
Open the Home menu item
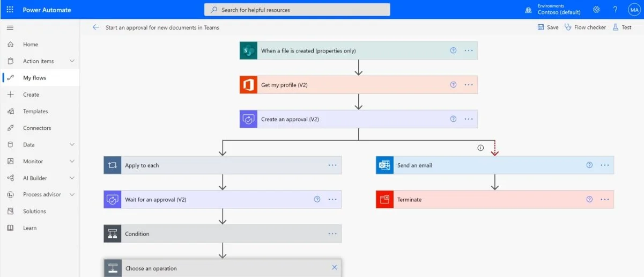coord(40,45)
